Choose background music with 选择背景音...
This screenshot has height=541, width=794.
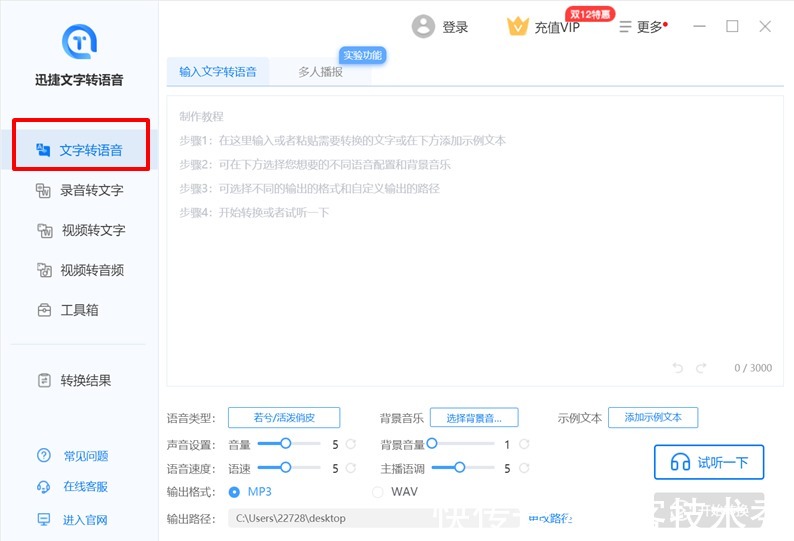(x=474, y=417)
